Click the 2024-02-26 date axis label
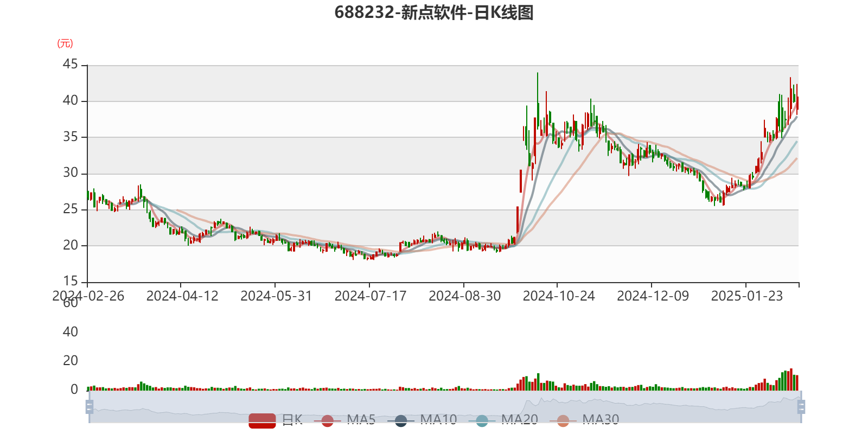868x434 pixels. [x=88, y=296]
